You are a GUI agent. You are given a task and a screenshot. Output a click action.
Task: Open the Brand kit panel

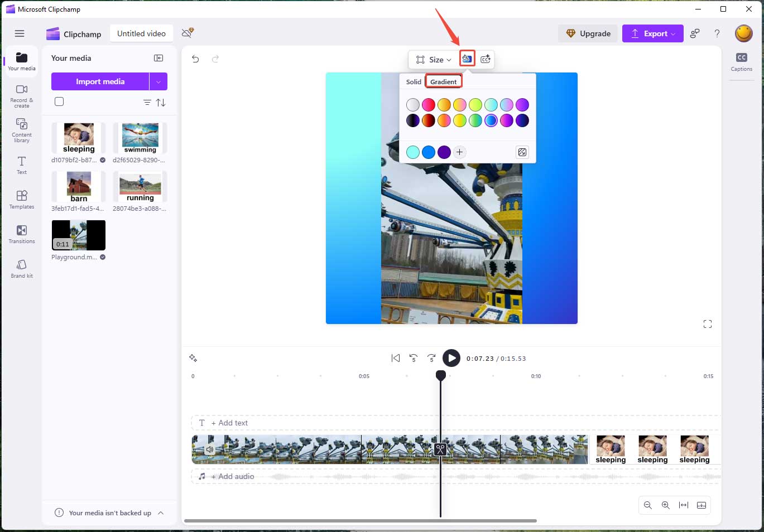[21, 269]
